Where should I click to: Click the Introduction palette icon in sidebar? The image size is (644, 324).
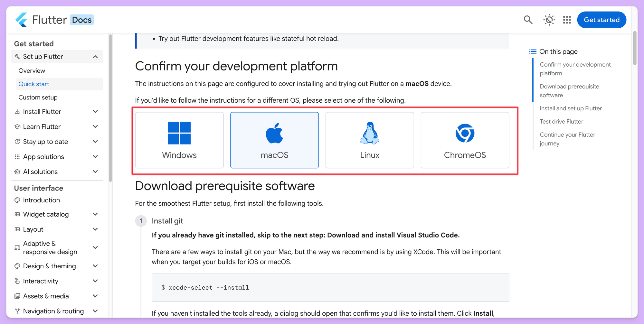(x=17, y=200)
